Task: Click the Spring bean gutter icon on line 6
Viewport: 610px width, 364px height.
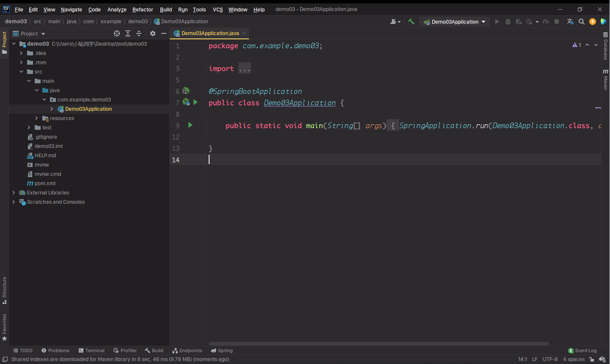Action: tap(186, 91)
